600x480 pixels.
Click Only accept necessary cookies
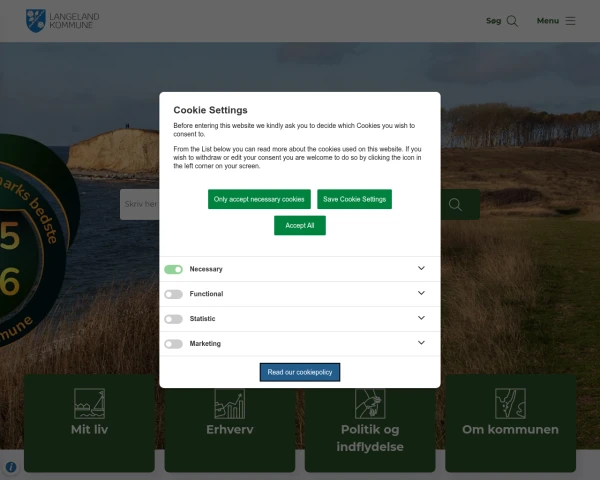(259, 199)
